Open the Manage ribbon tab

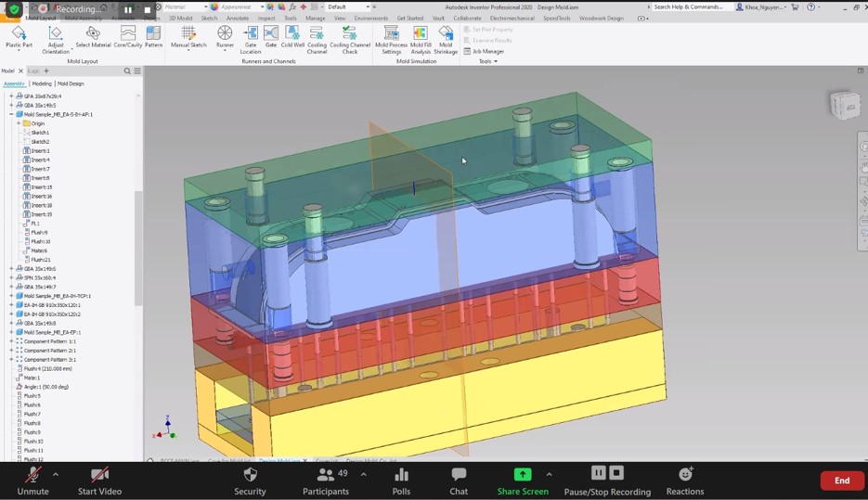(316, 19)
